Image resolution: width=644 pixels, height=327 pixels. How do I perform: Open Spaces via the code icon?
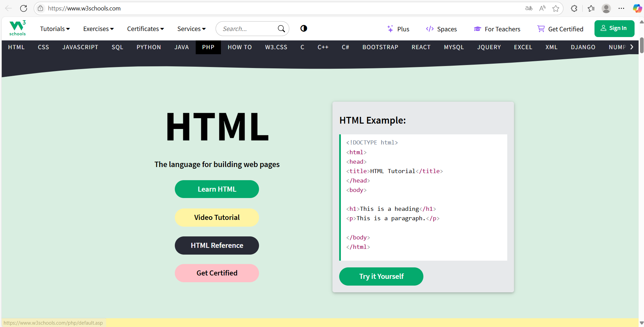point(430,29)
